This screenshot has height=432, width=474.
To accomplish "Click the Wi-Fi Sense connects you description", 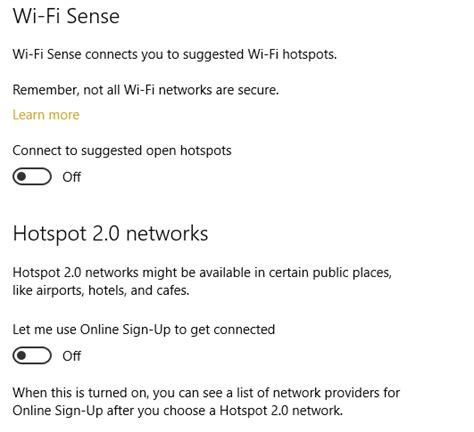I will 175,54.
